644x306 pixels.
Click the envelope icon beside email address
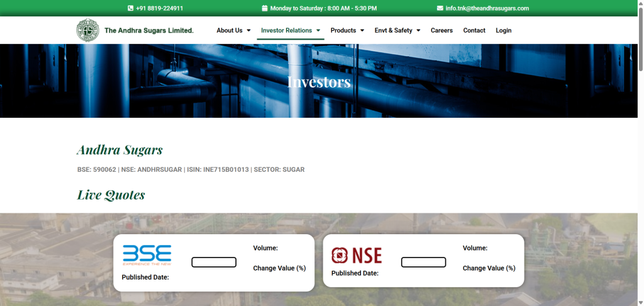click(x=440, y=8)
